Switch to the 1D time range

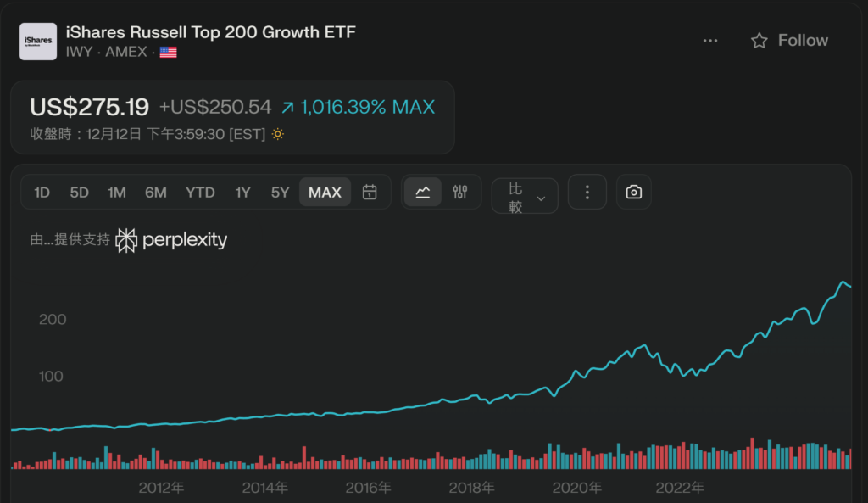point(42,193)
